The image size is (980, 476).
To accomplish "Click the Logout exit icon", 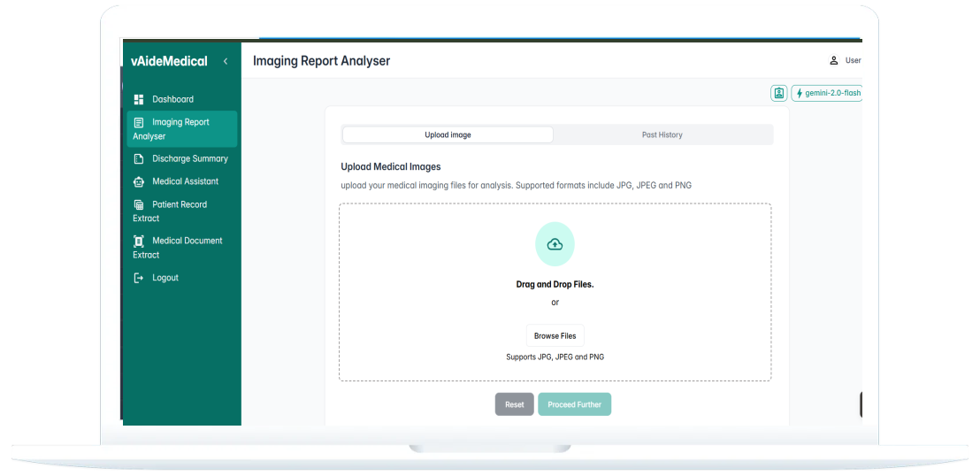I will pyautogui.click(x=138, y=278).
